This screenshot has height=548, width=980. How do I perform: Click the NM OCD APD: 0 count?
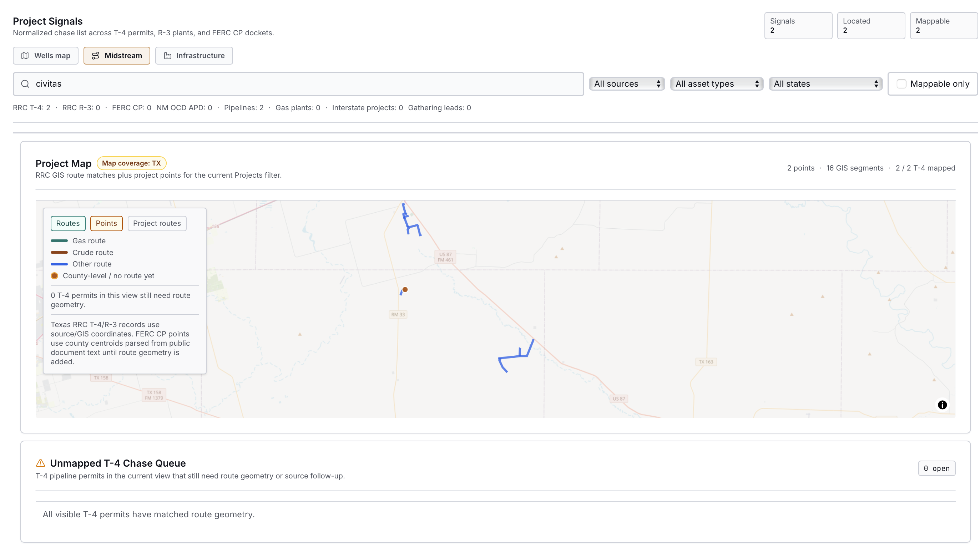click(184, 108)
